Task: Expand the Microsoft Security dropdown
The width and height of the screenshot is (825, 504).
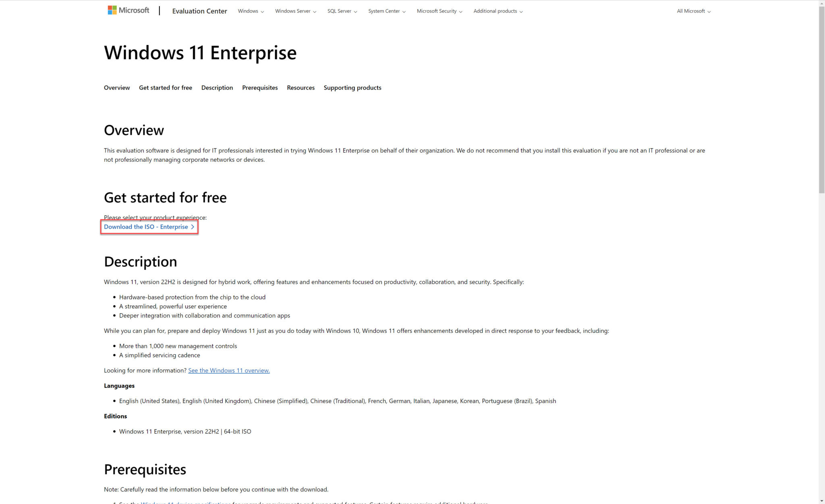Action: (439, 11)
